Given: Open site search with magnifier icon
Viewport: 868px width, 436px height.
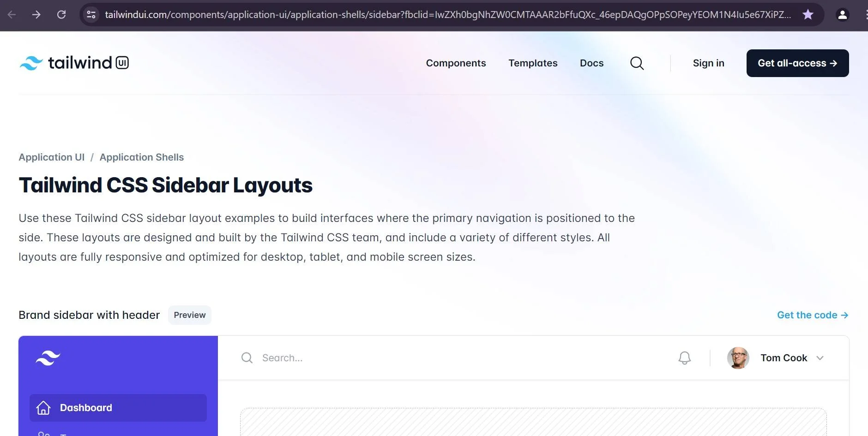Looking at the screenshot, I should pyautogui.click(x=637, y=63).
